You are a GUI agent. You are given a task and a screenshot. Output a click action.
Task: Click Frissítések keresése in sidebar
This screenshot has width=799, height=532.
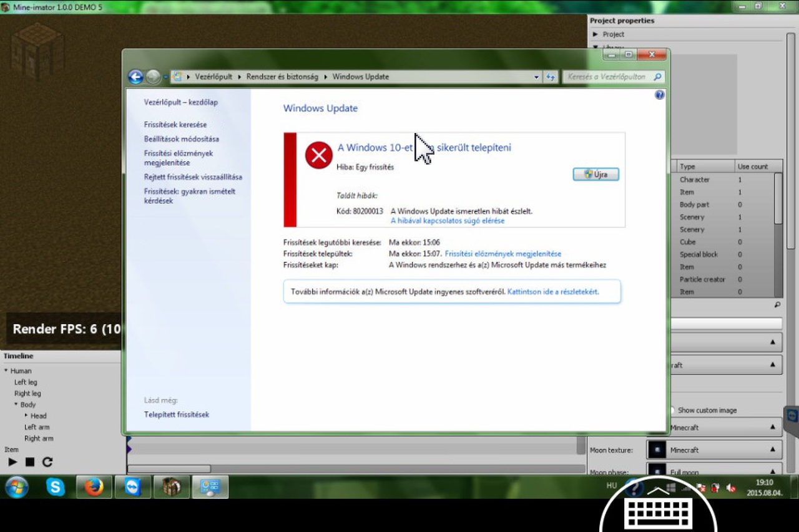(x=175, y=125)
